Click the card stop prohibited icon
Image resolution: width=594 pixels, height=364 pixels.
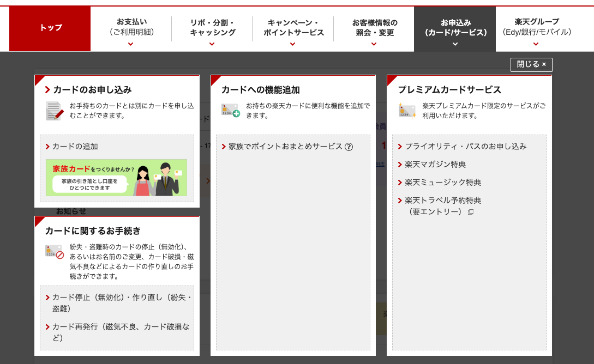coord(55,251)
